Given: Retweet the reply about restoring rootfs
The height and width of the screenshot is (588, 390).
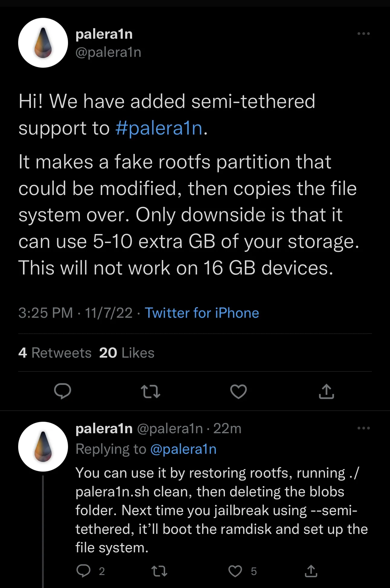Looking at the screenshot, I should click(x=159, y=571).
